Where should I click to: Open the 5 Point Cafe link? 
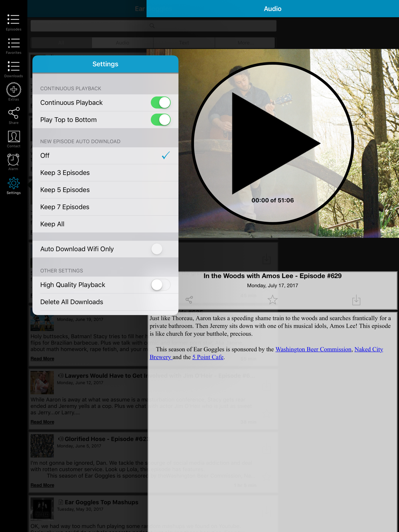click(x=208, y=357)
